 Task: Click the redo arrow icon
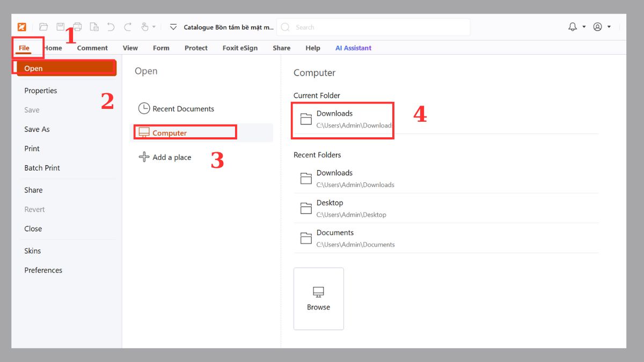[128, 27]
